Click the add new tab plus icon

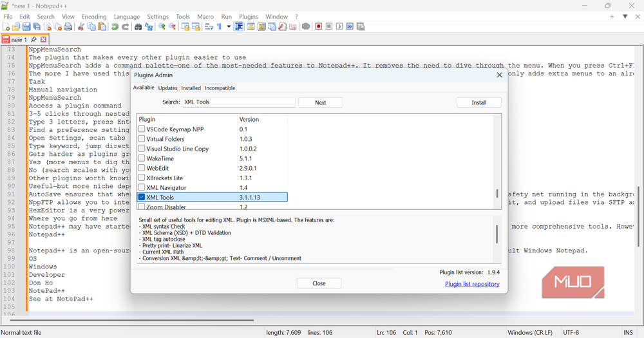pyautogui.click(x=612, y=17)
